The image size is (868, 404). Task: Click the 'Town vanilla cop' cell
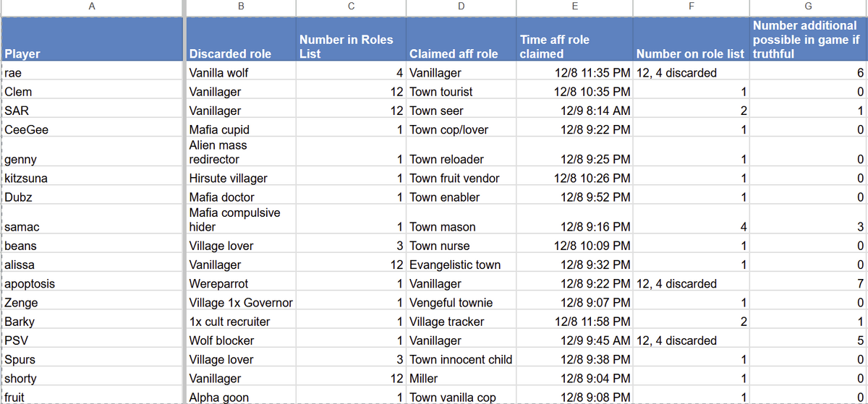451,397
